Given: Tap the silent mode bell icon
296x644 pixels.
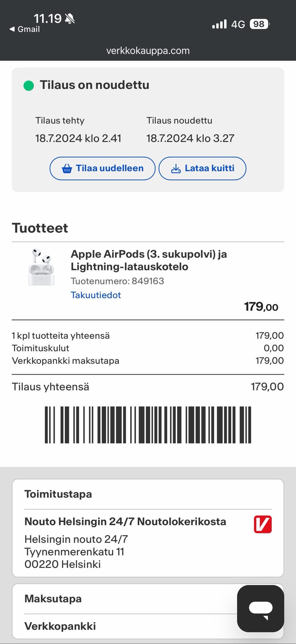Looking at the screenshot, I should coord(70,19).
